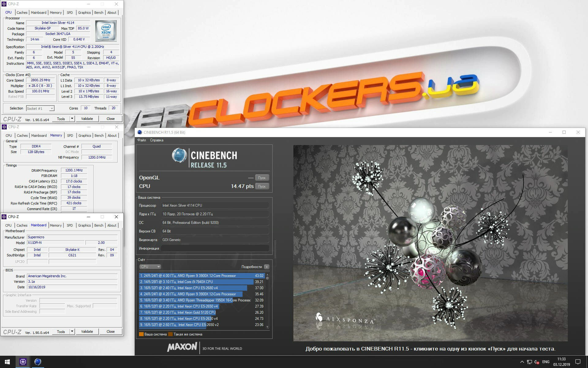Click the Core Speed 2800.25 MHz value
Screen dimensions: 588x368
[40, 80]
